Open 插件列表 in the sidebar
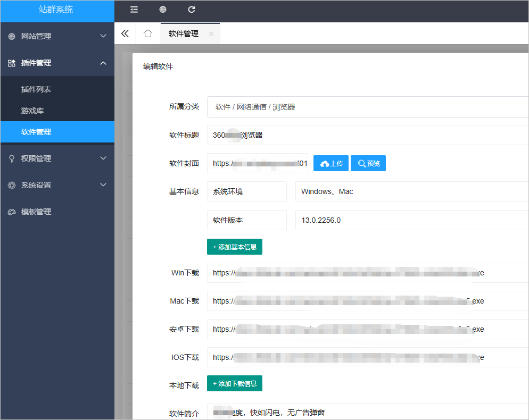529x420 pixels. coord(57,89)
